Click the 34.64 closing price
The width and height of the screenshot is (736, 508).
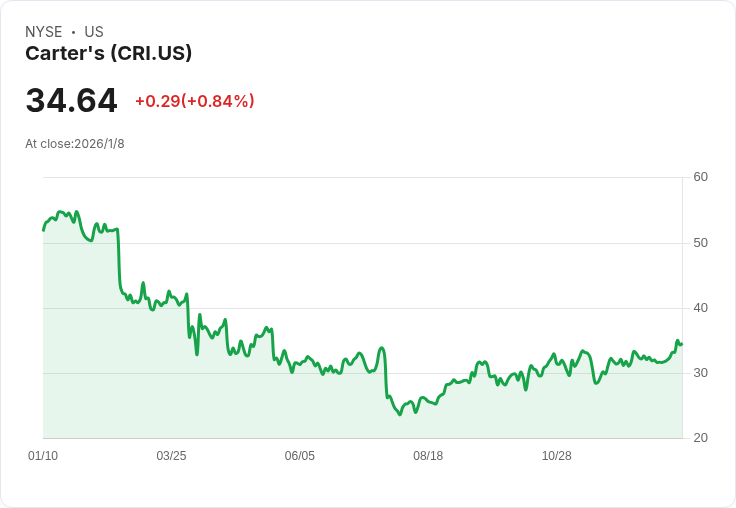tap(71, 101)
